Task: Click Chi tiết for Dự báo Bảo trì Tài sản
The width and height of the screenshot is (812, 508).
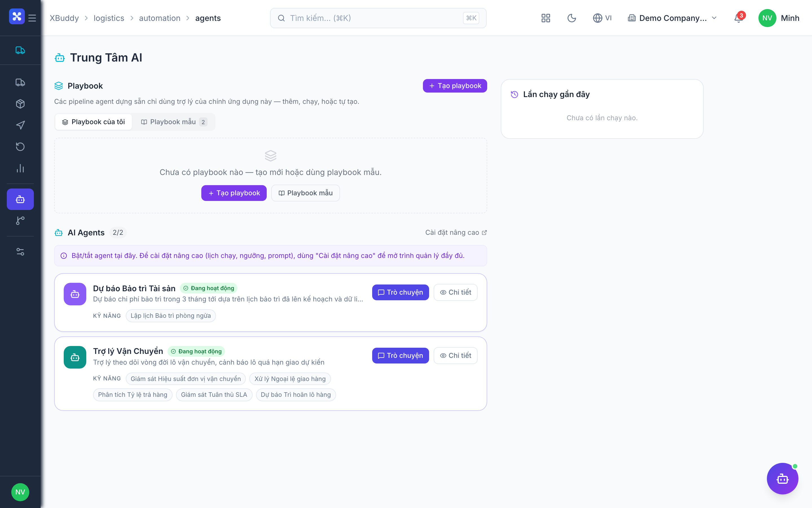Action: [455, 292]
